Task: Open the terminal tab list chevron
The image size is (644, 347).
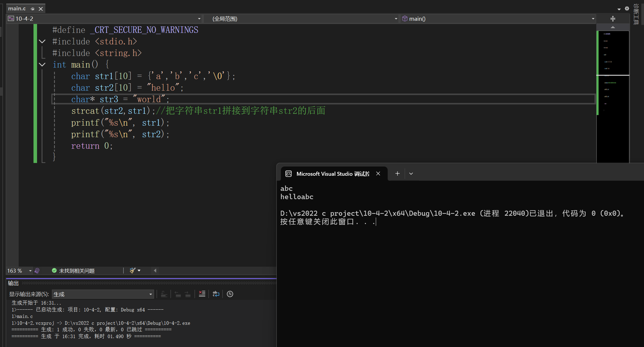Action: coord(411,174)
